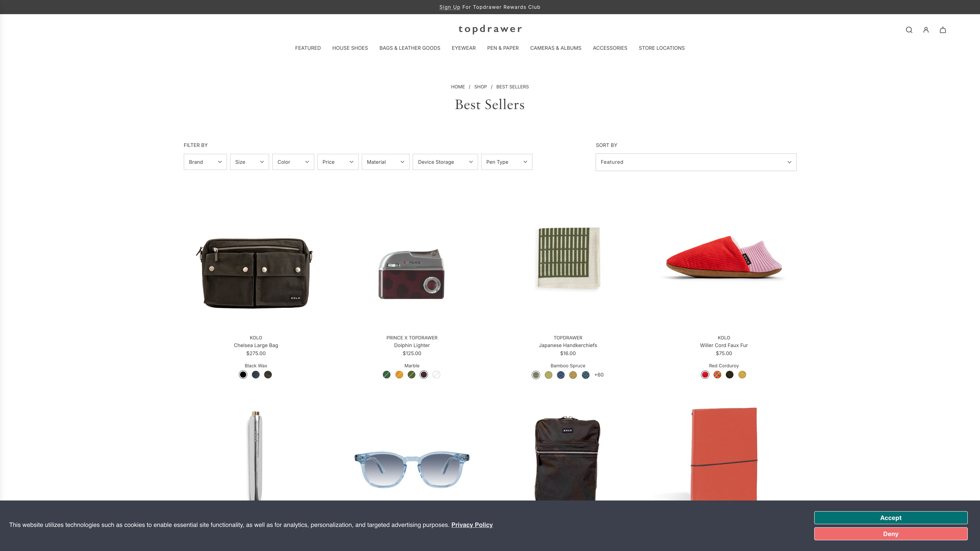Choose white swatch for Dolphin Lighter

(436, 375)
